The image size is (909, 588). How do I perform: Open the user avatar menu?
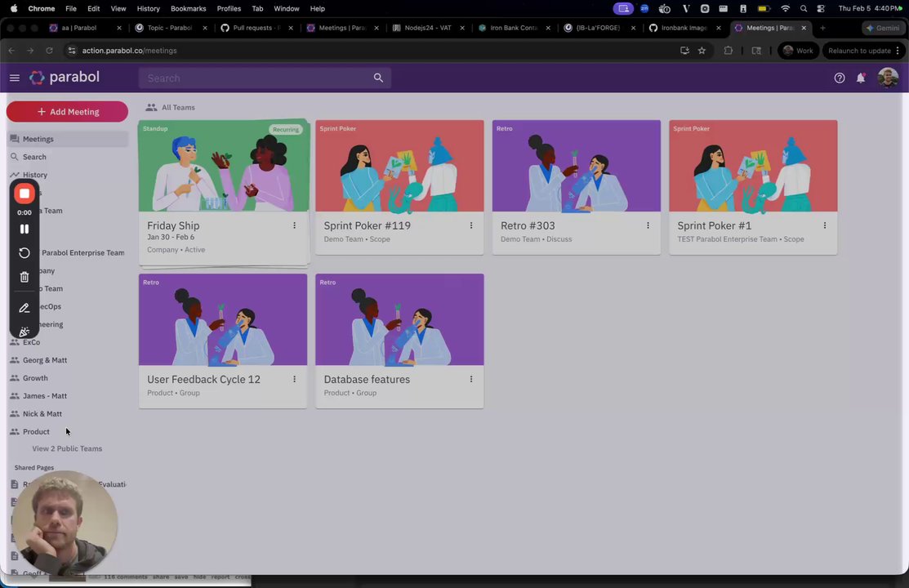pyautogui.click(x=888, y=78)
